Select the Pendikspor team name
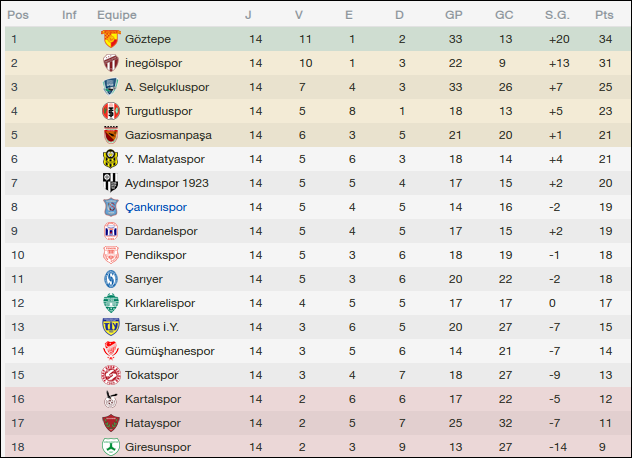 point(155,255)
